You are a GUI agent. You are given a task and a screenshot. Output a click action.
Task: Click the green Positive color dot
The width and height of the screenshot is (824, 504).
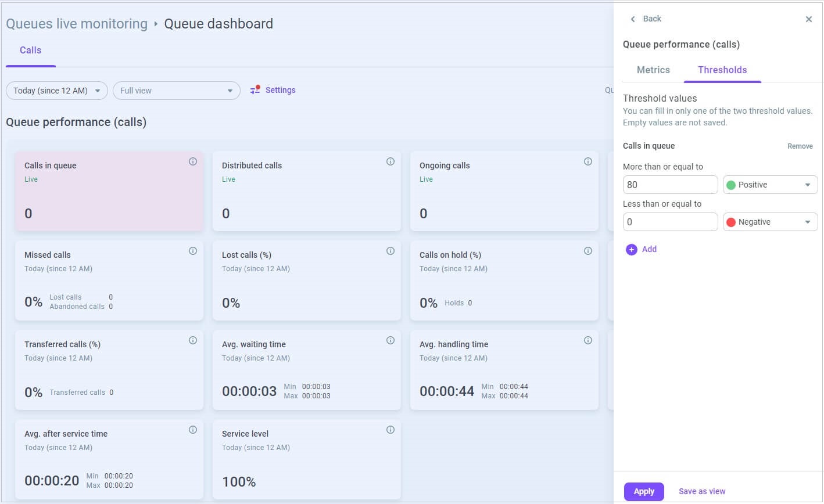[x=731, y=185]
